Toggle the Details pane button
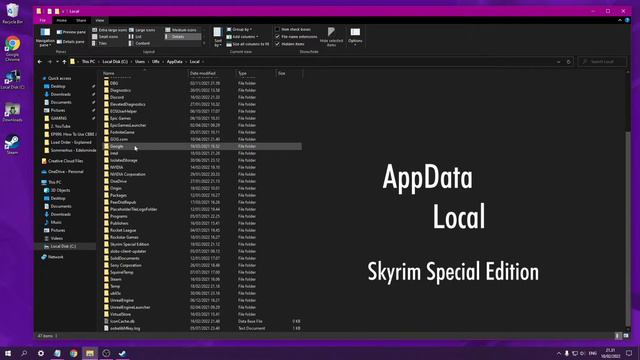 (x=71, y=42)
